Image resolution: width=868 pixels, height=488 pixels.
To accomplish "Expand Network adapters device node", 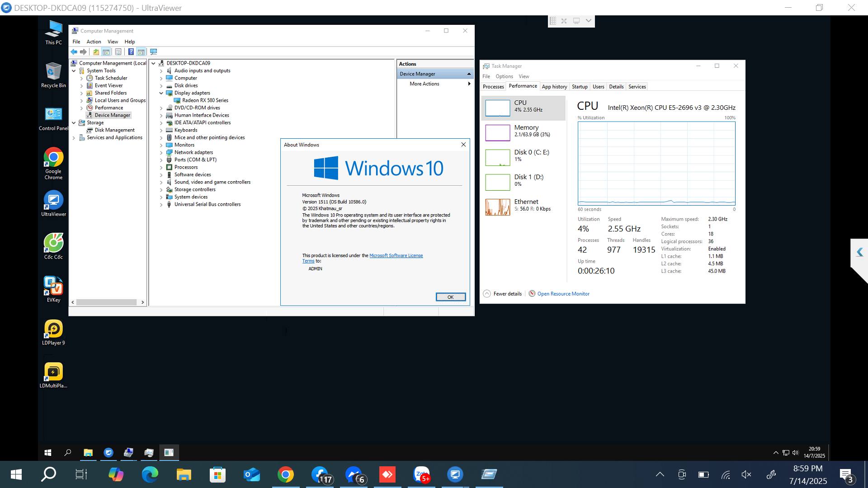I will (161, 153).
